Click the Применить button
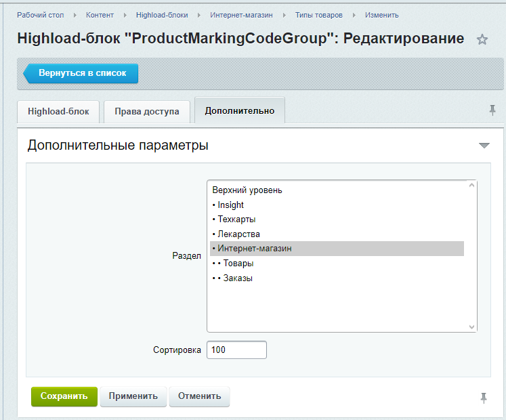The width and height of the screenshot is (506, 420). [133, 396]
